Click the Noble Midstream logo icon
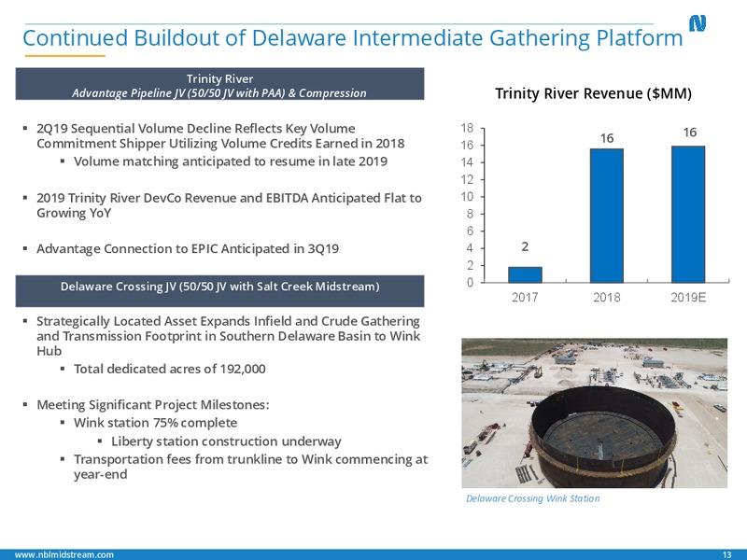 (x=698, y=22)
